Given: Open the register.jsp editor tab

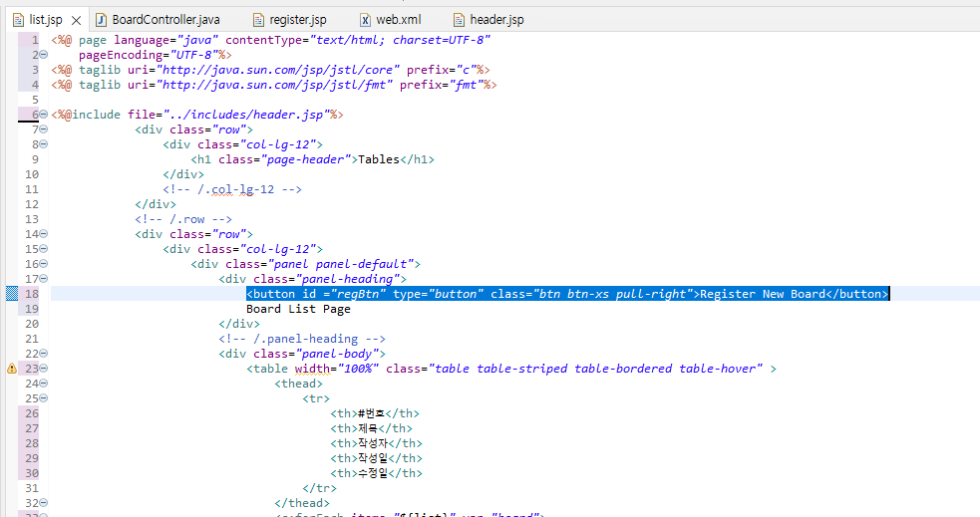Looking at the screenshot, I should point(297,20).
